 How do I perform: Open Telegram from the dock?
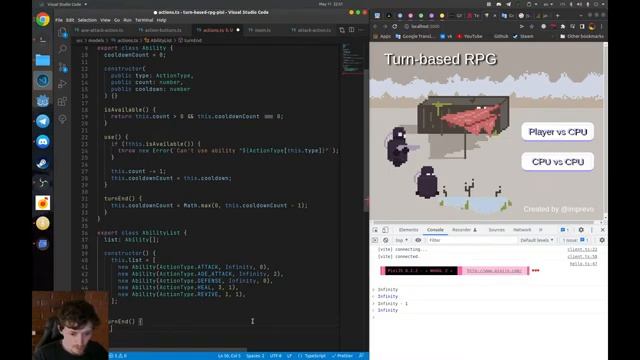point(43,121)
